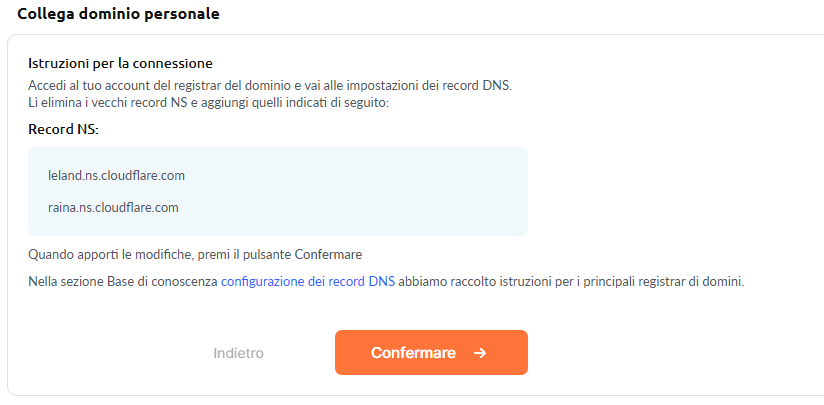Click the Istruzioni per la connessione heading
824x405 pixels.
[x=120, y=63]
